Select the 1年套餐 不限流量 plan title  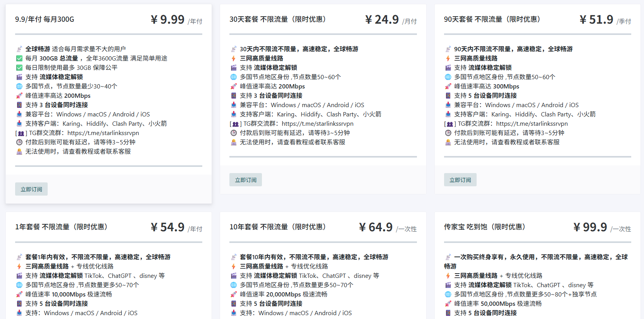[x=61, y=227]
